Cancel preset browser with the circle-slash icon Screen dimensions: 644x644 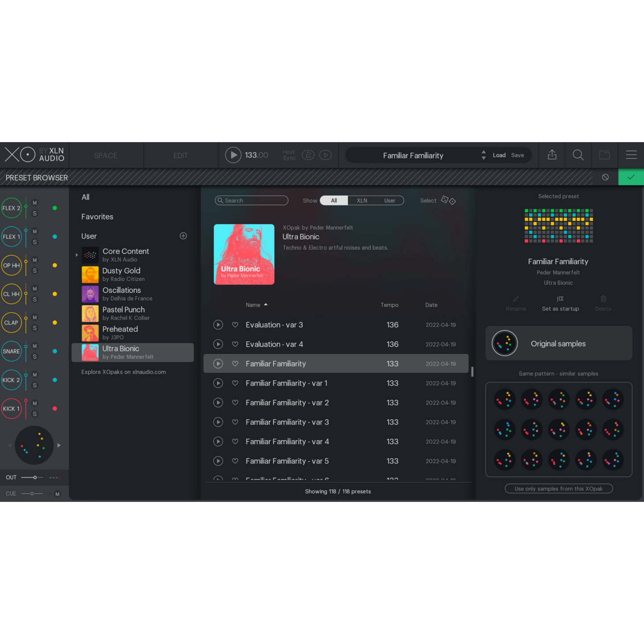pos(605,177)
